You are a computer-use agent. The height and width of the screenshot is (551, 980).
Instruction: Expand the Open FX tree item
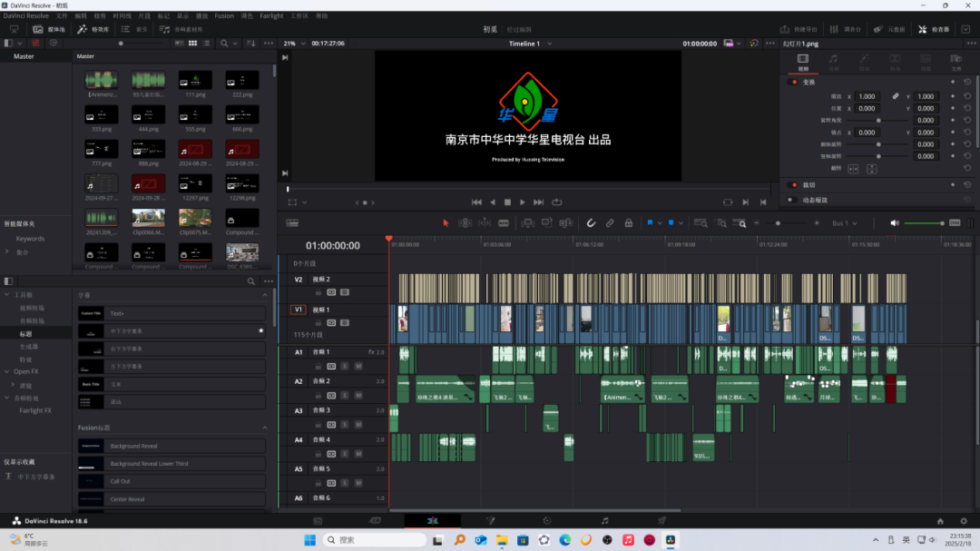[x=7, y=371]
